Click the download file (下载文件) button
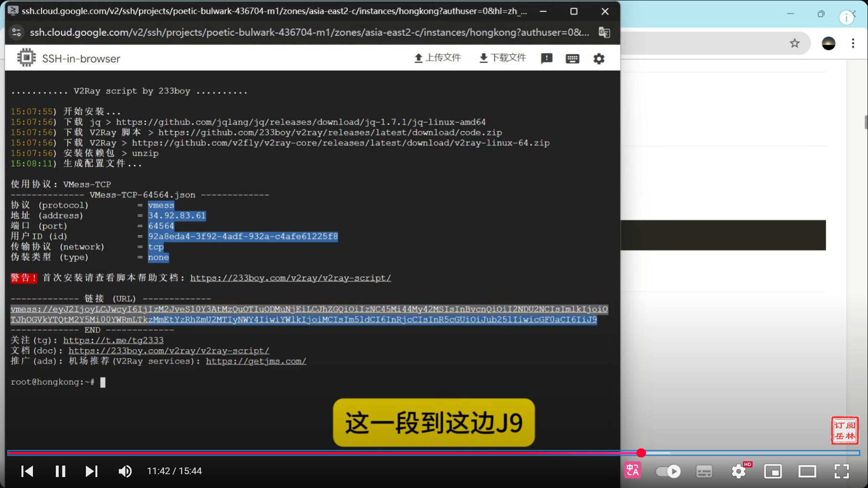Viewport: 868px width, 488px height. coord(502,58)
